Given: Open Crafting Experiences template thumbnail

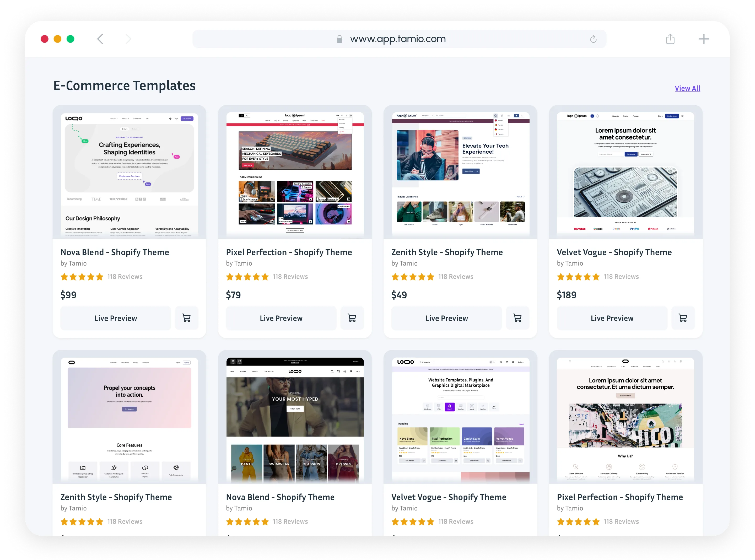Looking at the screenshot, I should pyautogui.click(x=130, y=173).
